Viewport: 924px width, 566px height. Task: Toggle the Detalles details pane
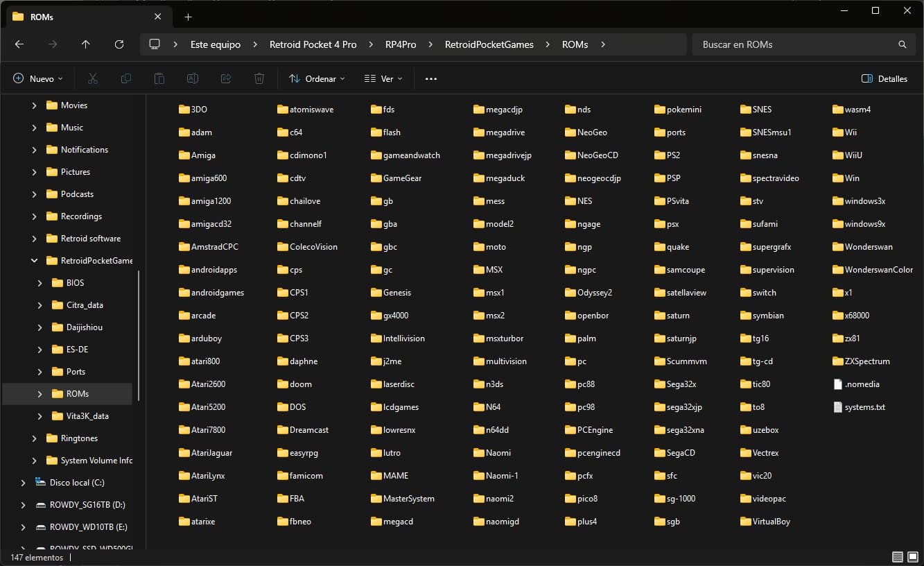(x=884, y=79)
